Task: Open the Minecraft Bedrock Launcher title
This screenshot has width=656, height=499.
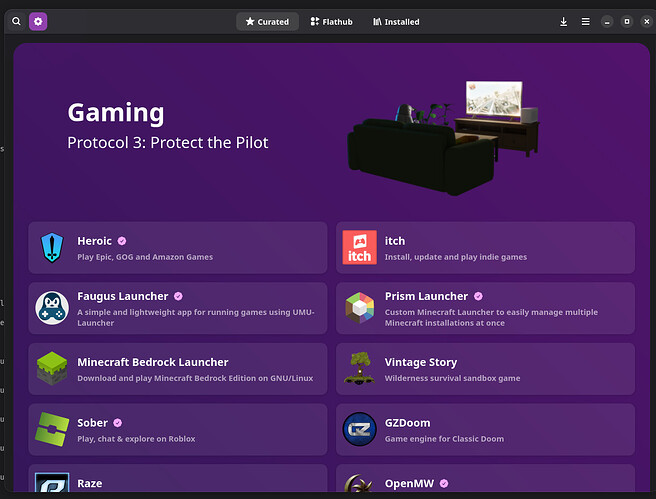Action: click(x=153, y=362)
